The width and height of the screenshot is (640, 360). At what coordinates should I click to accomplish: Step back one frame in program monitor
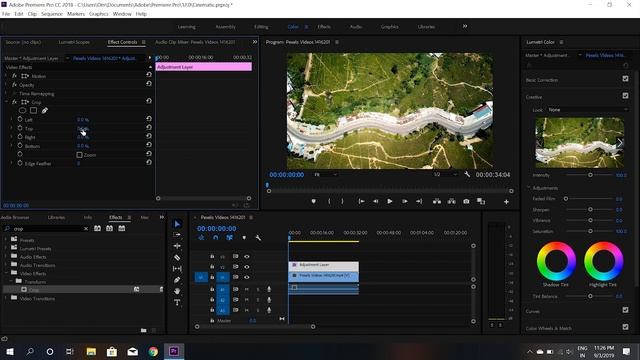pyautogui.click(x=375, y=201)
